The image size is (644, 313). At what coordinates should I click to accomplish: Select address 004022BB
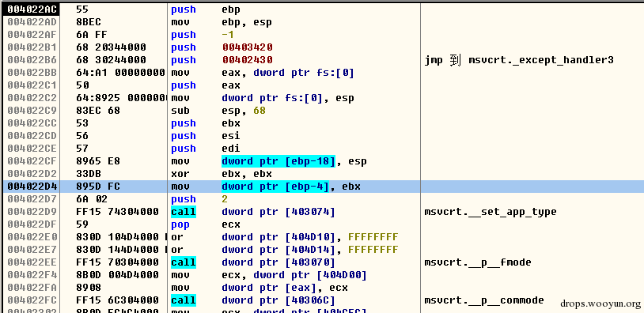point(32,73)
